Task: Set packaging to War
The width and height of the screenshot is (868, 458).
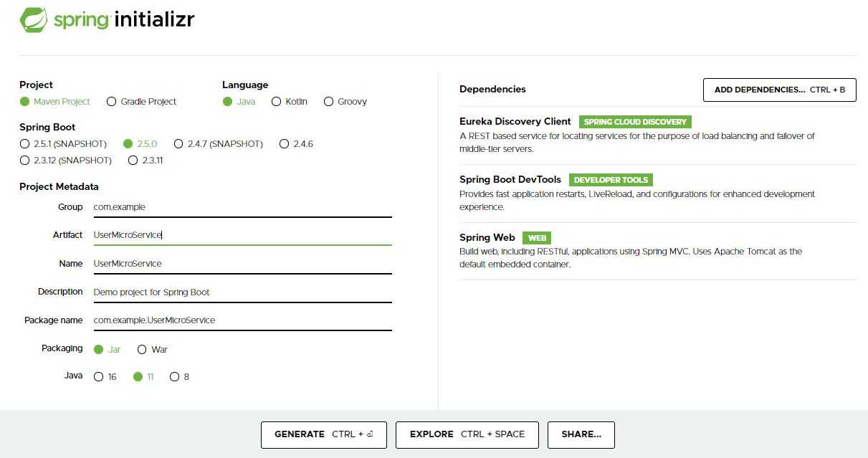Action: (x=152, y=350)
